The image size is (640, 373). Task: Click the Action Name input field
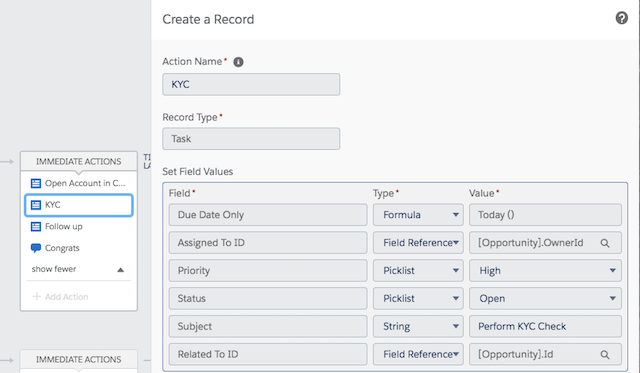click(x=251, y=84)
